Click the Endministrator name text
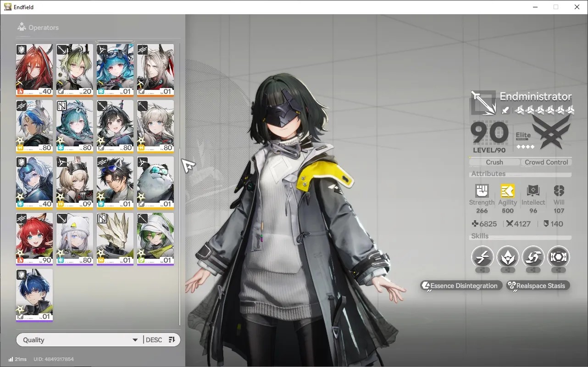The image size is (588, 367). point(536,96)
